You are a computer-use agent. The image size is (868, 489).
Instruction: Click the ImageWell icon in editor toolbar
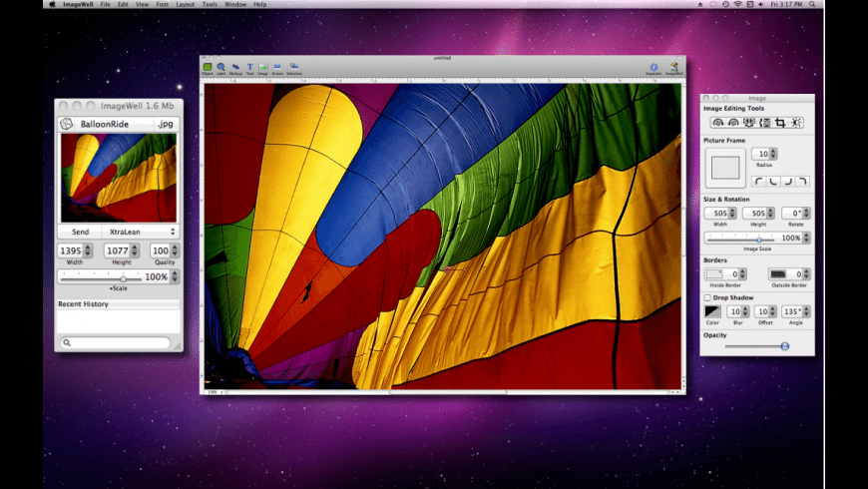[x=673, y=67]
